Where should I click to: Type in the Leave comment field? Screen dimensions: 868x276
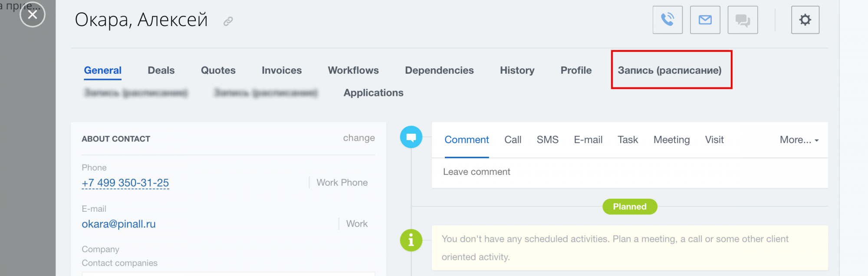(629, 172)
